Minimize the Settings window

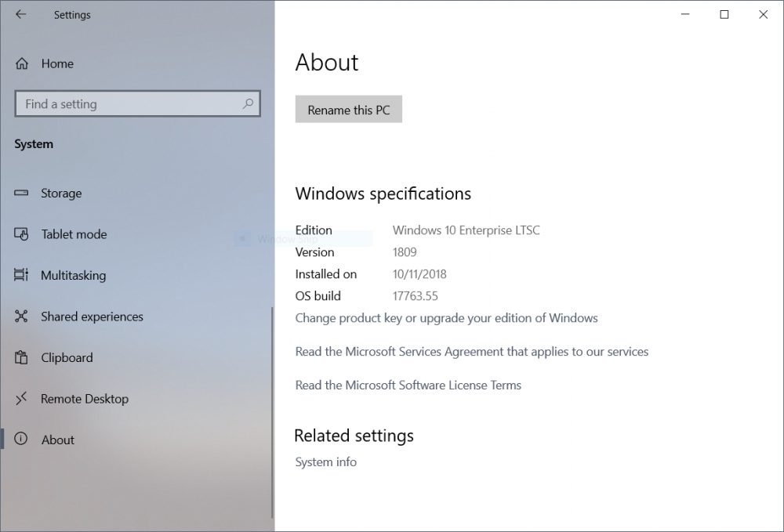coord(685,14)
